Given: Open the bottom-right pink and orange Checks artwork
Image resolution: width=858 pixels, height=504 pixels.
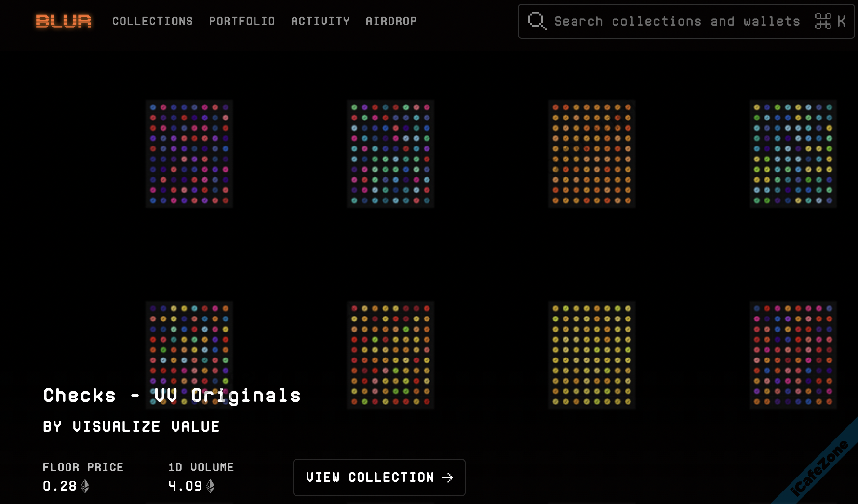Looking at the screenshot, I should (x=792, y=355).
